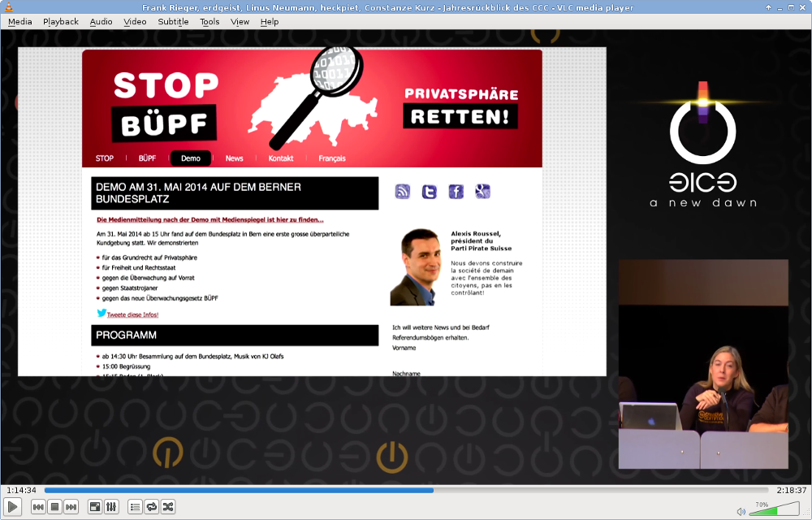812x520 pixels.
Task: Minimize the VLC window
Action: 780,7
